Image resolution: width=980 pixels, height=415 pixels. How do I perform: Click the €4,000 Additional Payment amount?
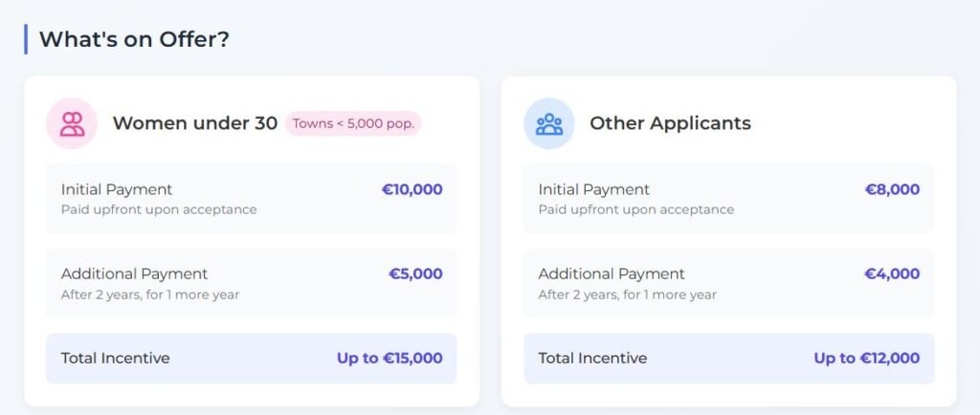click(x=892, y=274)
